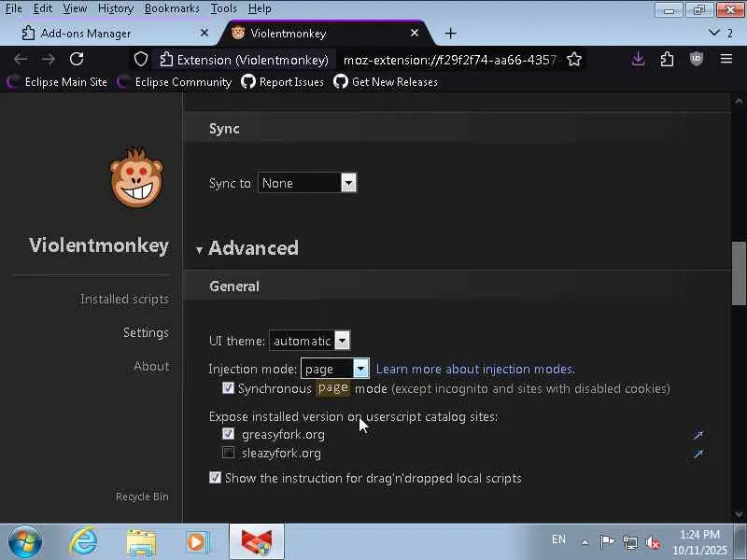Open the About page
The height and width of the screenshot is (560, 747).
click(x=151, y=366)
